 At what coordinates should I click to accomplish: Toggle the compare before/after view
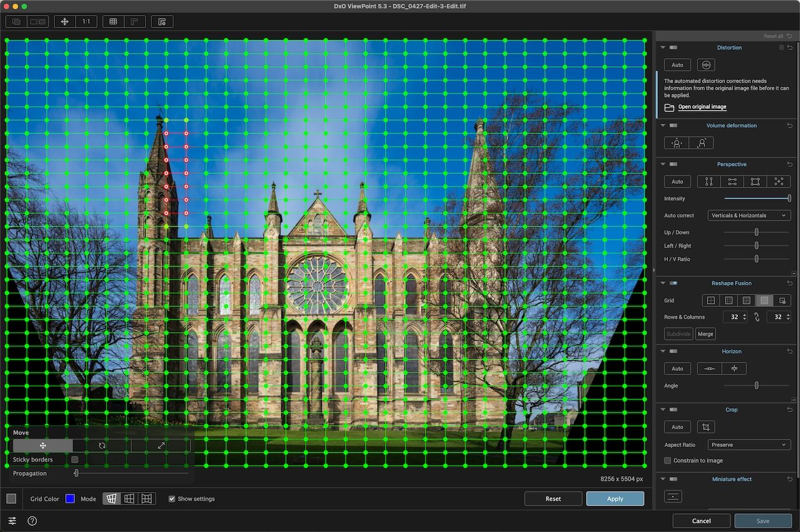pos(16,21)
